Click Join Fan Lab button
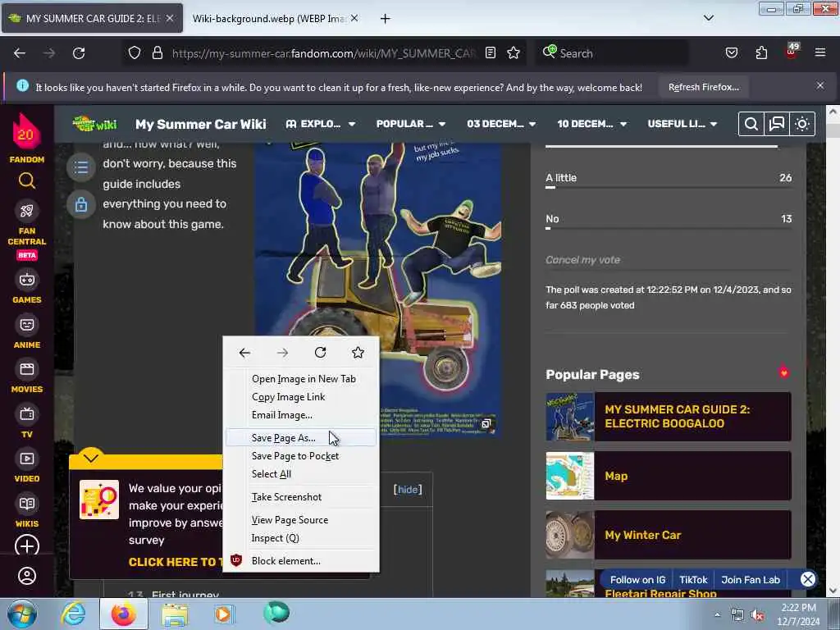840x630 pixels. [x=750, y=580]
